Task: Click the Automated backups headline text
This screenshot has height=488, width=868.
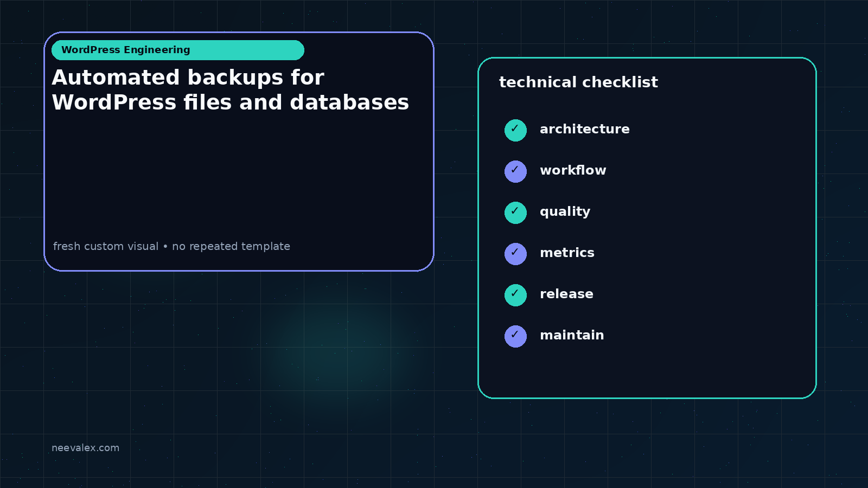Action: point(230,90)
